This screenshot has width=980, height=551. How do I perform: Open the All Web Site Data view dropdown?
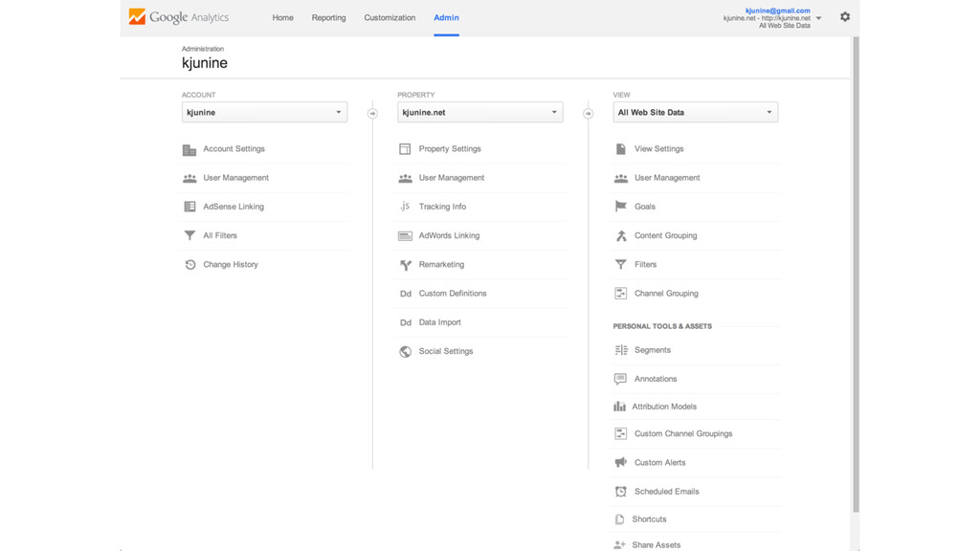click(696, 113)
